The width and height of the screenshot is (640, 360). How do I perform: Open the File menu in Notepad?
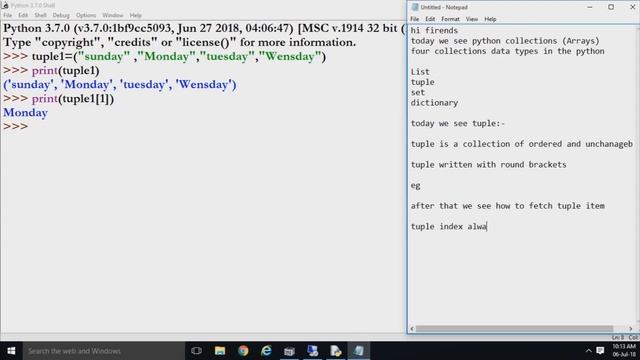(x=415, y=19)
